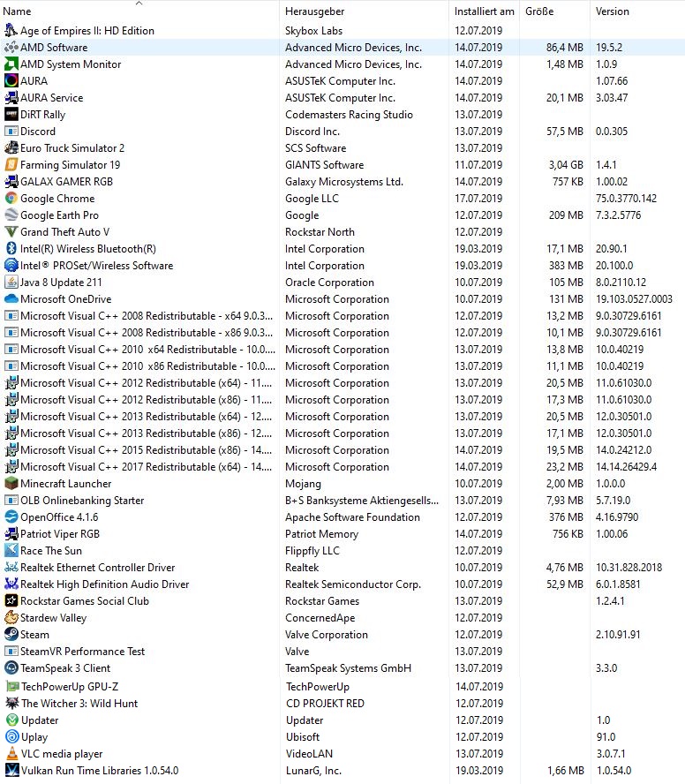Select the Stardew Valley chicken icon
Viewport: 685px width, 784px height.
[x=11, y=617]
